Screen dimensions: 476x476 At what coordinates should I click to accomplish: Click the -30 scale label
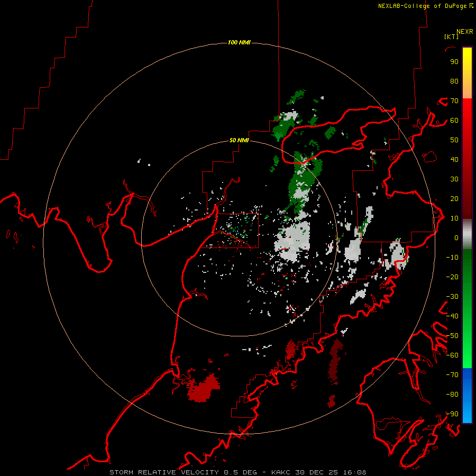click(x=452, y=297)
